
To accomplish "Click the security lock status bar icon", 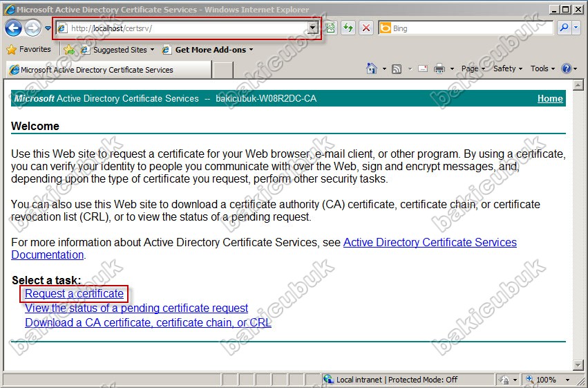I will 505,380.
